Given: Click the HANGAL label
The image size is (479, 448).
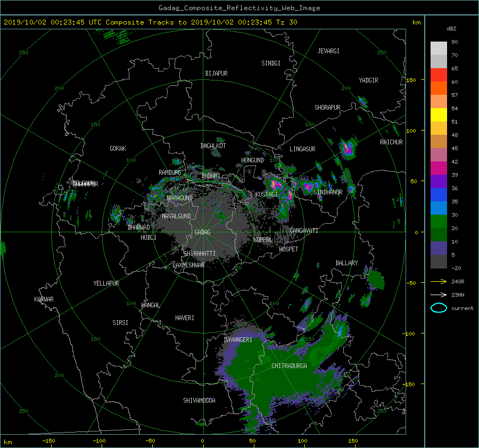Looking at the screenshot, I should coord(150,305).
